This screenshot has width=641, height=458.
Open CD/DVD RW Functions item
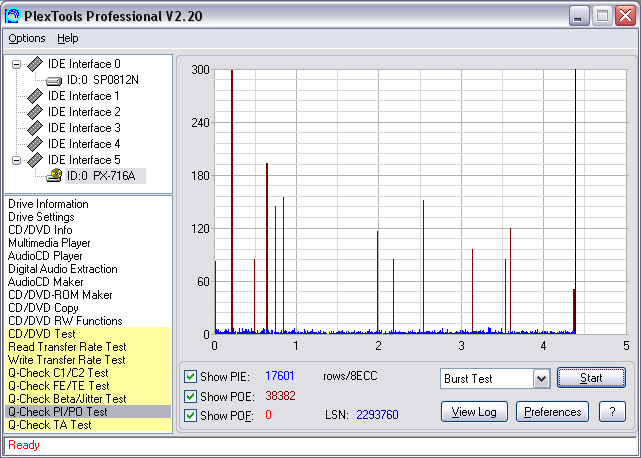pyautogui.click(x=65, y=321)
